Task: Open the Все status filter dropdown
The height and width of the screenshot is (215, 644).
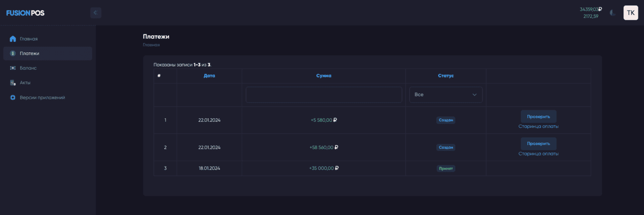Action: [446, 95]
